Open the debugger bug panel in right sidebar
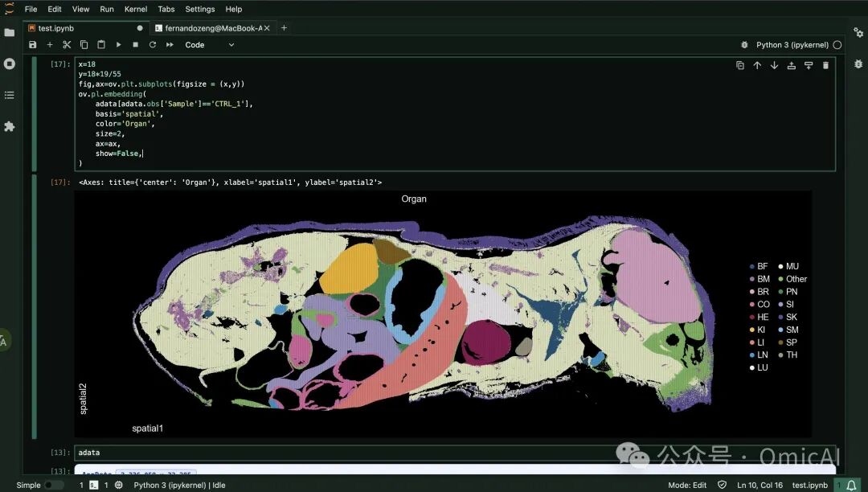Screen dimensions: 868x492 (x=858, y=64)
